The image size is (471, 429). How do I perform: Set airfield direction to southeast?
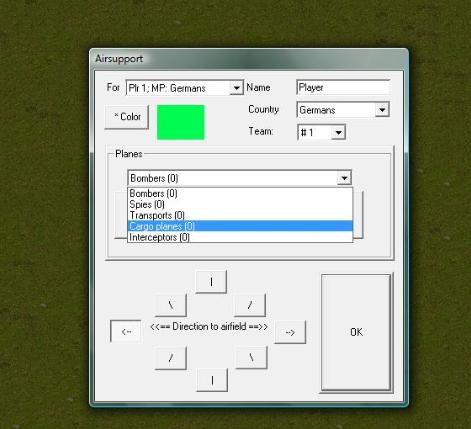point(251,357)
